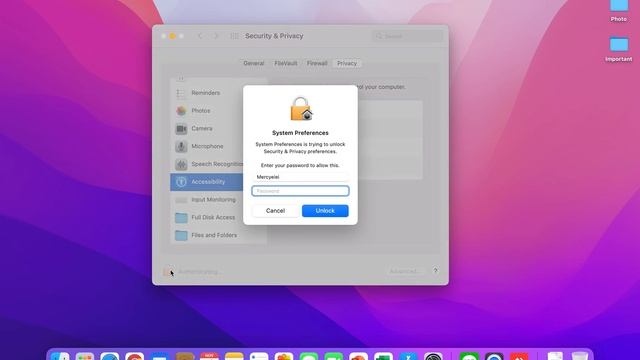The height and width of the screenshot is (360, 640).
Task: Cancel the System Preferences unlock dialog
Action: pyautogui.click(x=275, y=211)
